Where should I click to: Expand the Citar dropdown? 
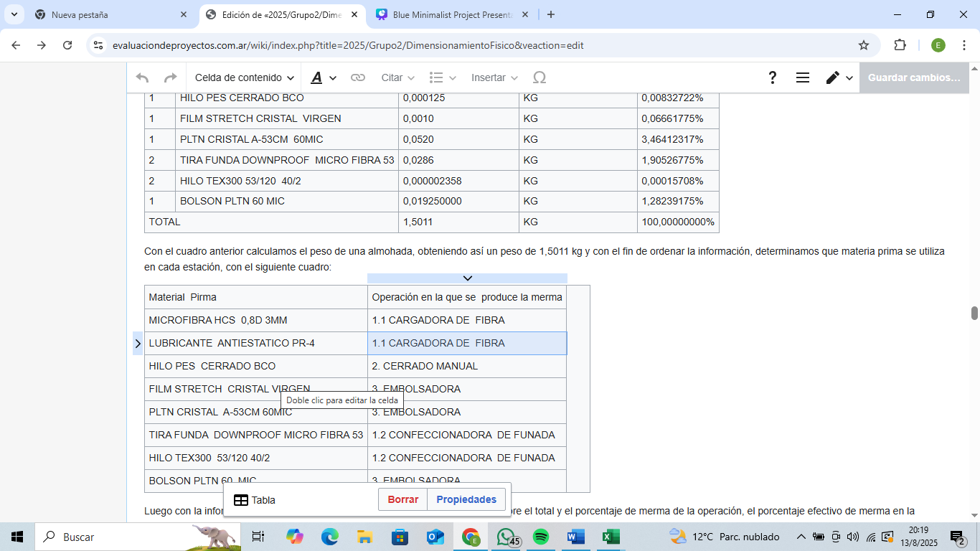(x=397, y=77)
